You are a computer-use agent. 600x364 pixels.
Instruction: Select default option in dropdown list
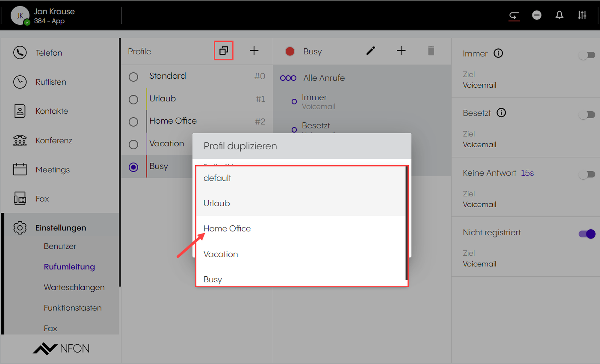(217, 178)
